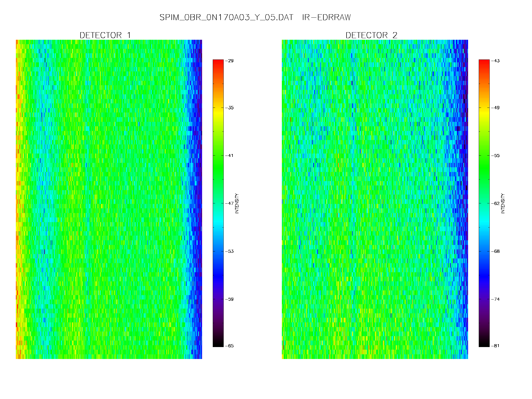Click the -53 tick label on Detector 1 scale

(x=229, y=251)
